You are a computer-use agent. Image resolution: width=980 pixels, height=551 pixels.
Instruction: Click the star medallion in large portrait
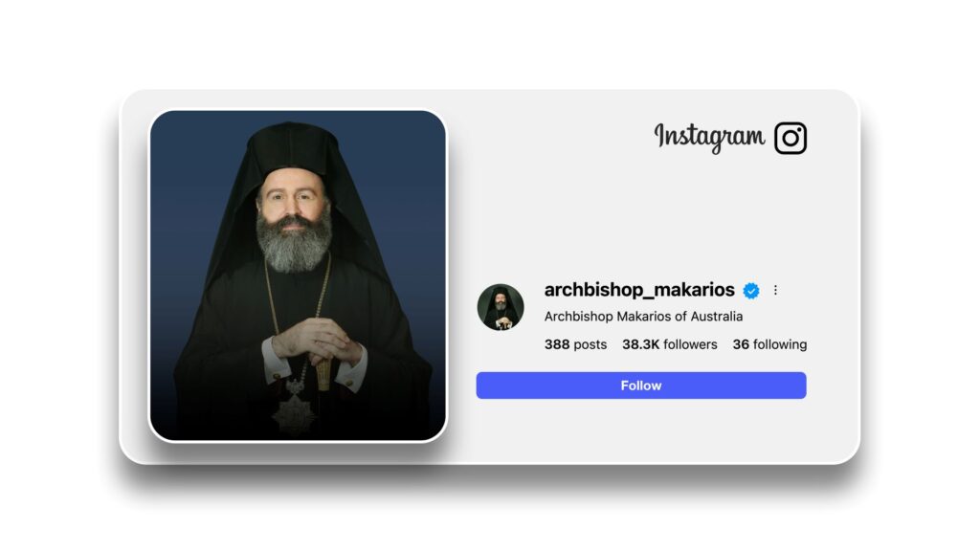294,409
